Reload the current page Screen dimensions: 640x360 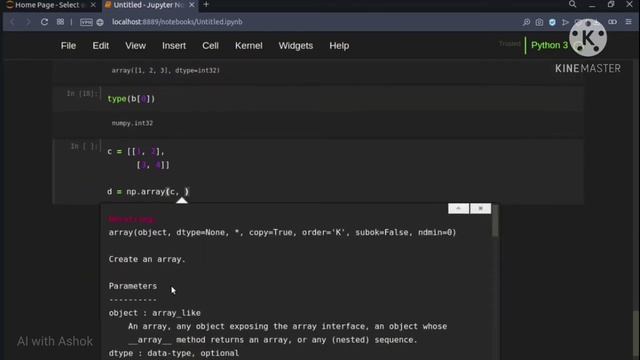coord(44,22)
